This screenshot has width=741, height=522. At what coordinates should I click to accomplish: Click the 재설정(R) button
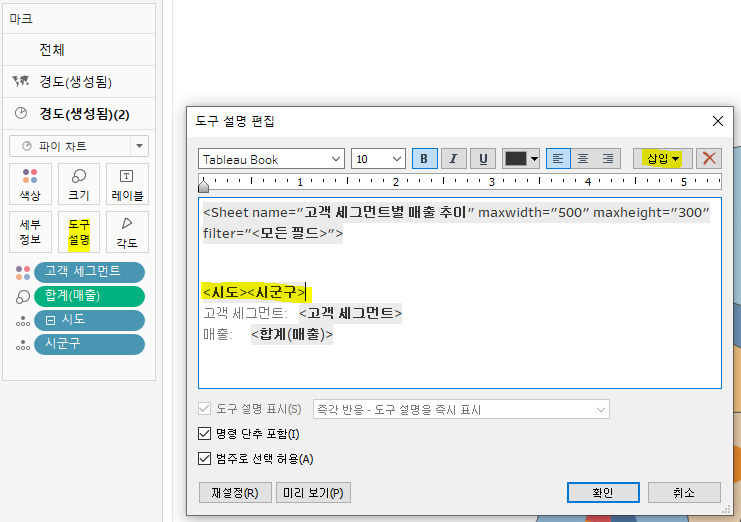point(235,493)
